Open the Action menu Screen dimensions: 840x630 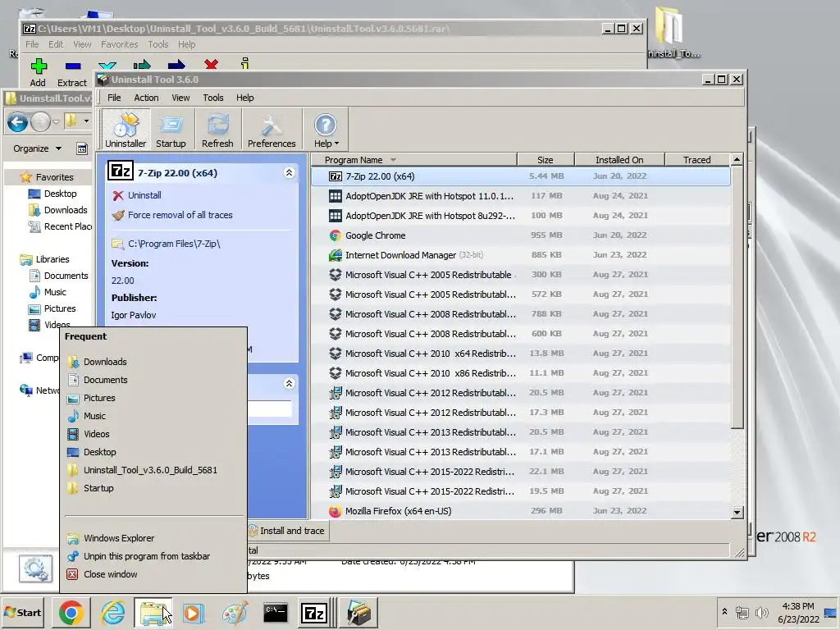click(x=146, y=98)
